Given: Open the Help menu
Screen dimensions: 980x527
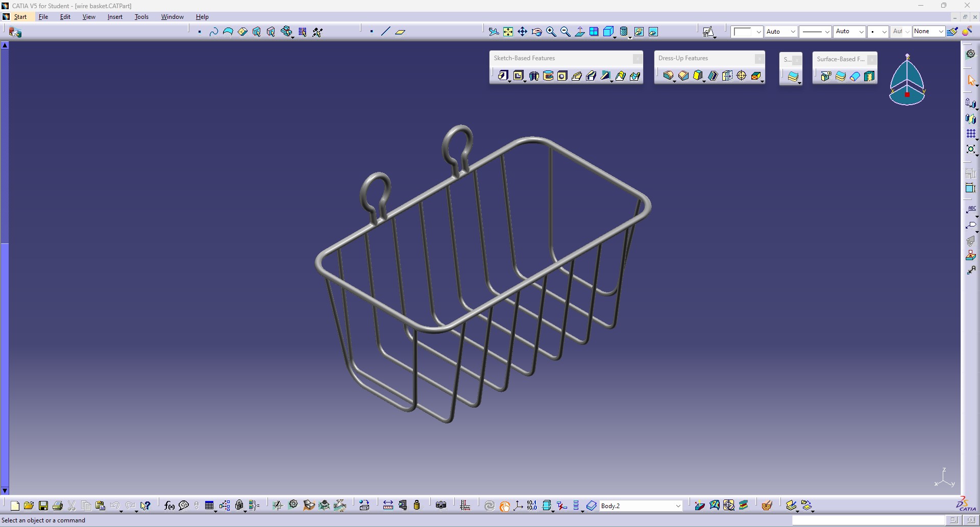Looking at the screenshot, I should pos(202,17).
